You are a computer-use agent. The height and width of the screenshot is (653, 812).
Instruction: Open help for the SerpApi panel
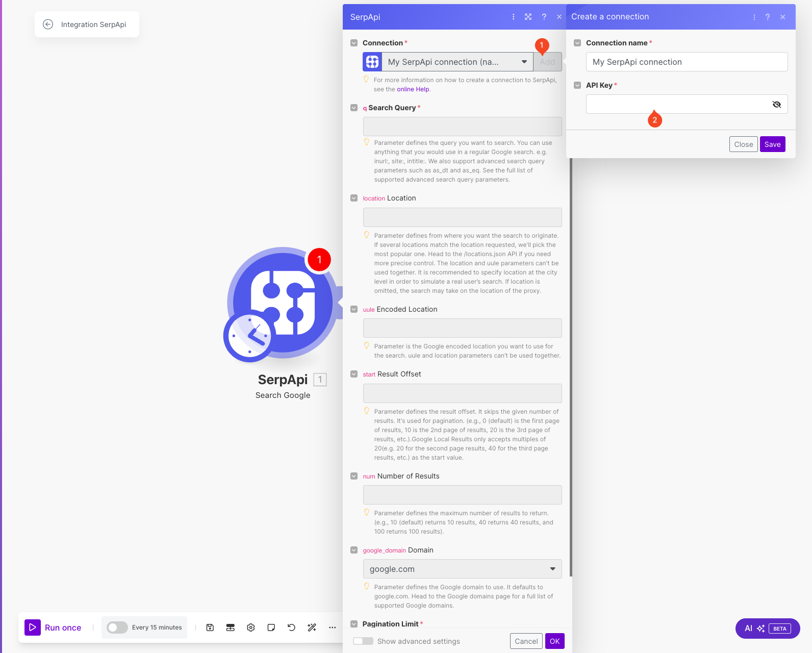(544, 17)
